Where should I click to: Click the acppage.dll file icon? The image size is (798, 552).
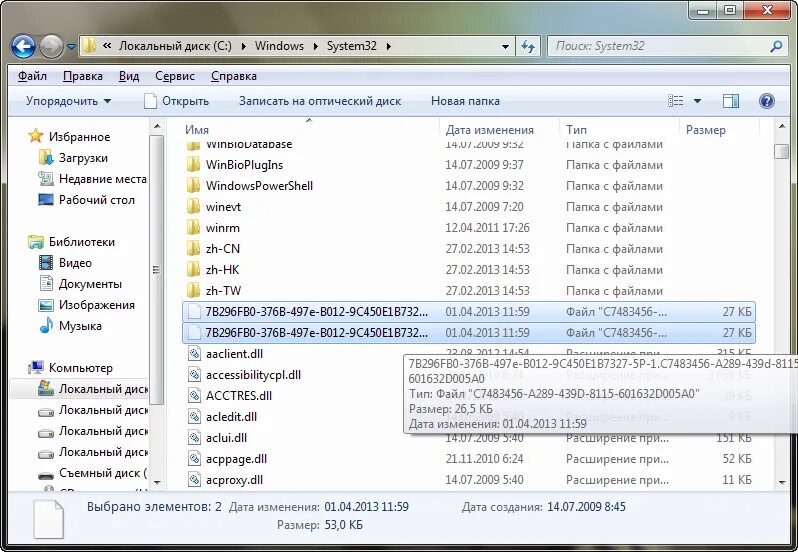pos(194,459)
